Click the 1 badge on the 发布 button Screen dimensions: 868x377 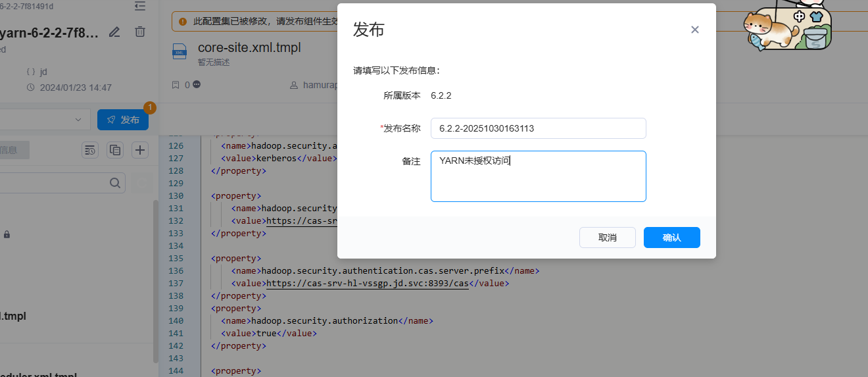149,108
